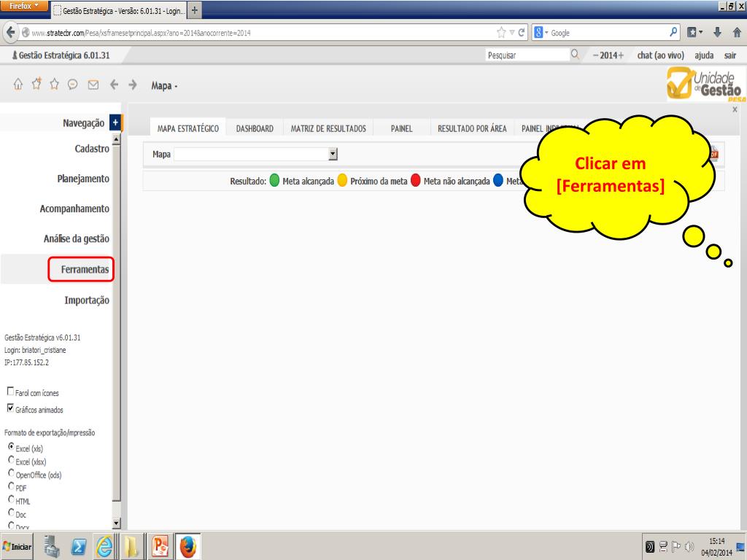
Task: Enable Farol com ícones checkbox
Action: point(10,391)
